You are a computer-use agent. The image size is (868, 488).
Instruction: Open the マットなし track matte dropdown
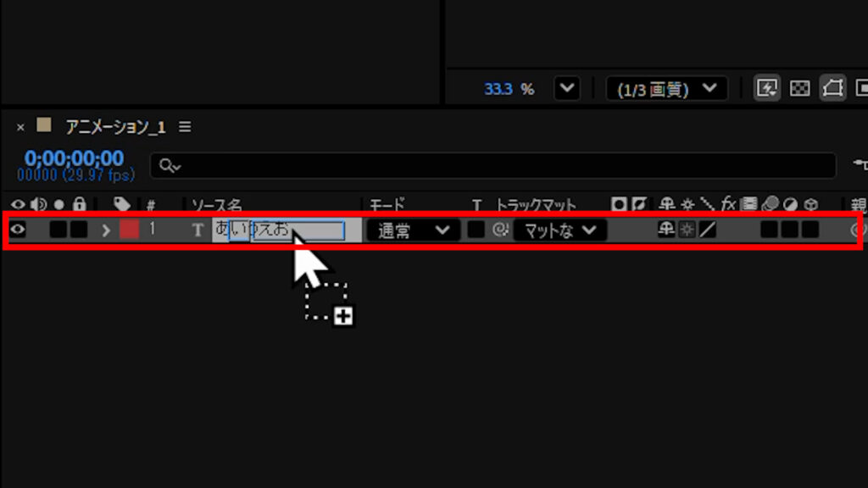pos(560,230)
